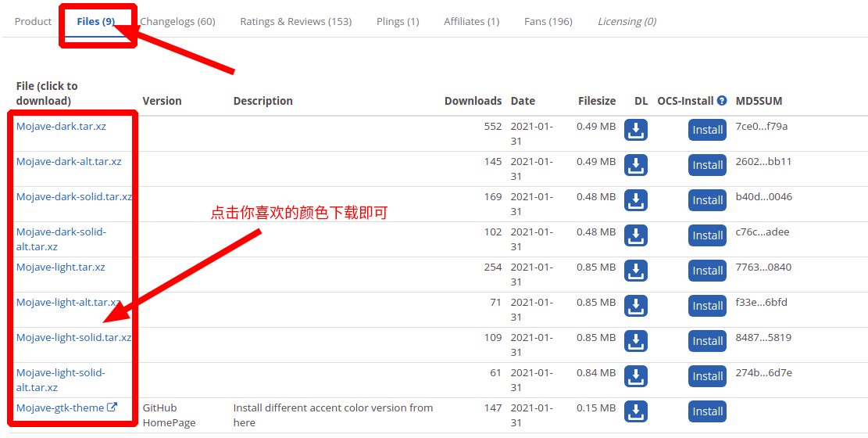Open the Licensing (0) tab

627,22
